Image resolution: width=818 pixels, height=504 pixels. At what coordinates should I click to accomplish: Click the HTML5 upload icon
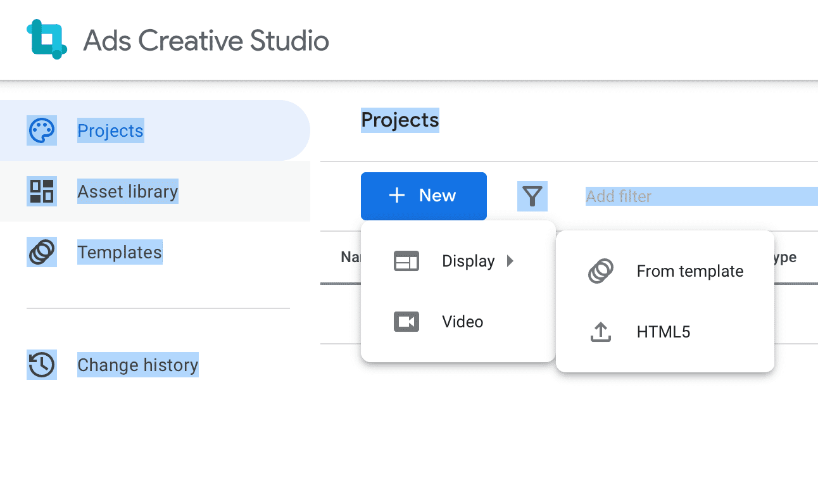point(600,332)
